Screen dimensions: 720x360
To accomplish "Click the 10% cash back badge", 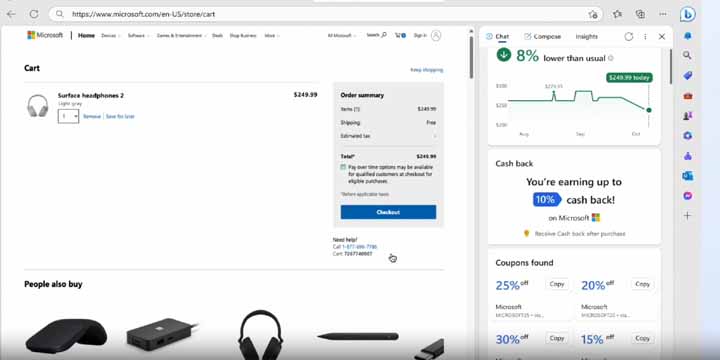I will click(547, 200).
